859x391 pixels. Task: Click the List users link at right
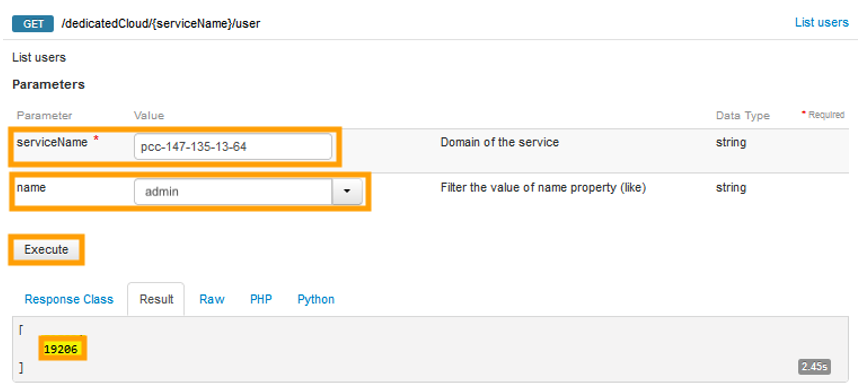tap(821, 22)
